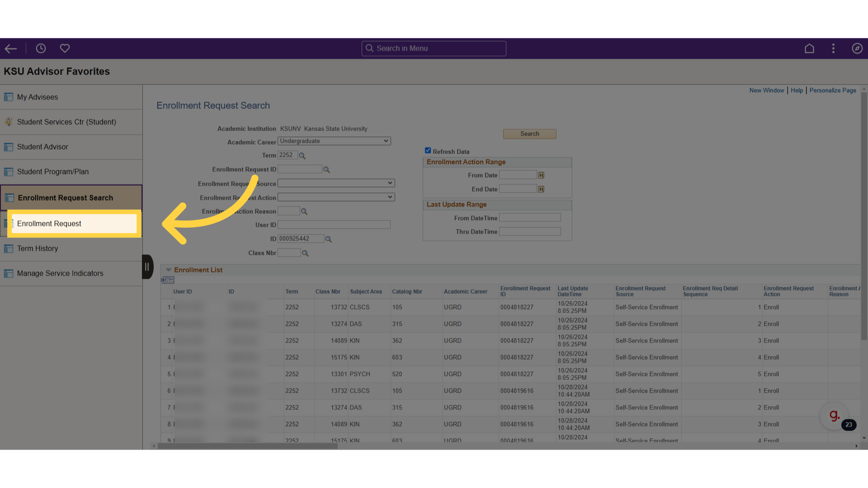Click the User ID input field
Screen dimensions: 868x488
[334, 225]
